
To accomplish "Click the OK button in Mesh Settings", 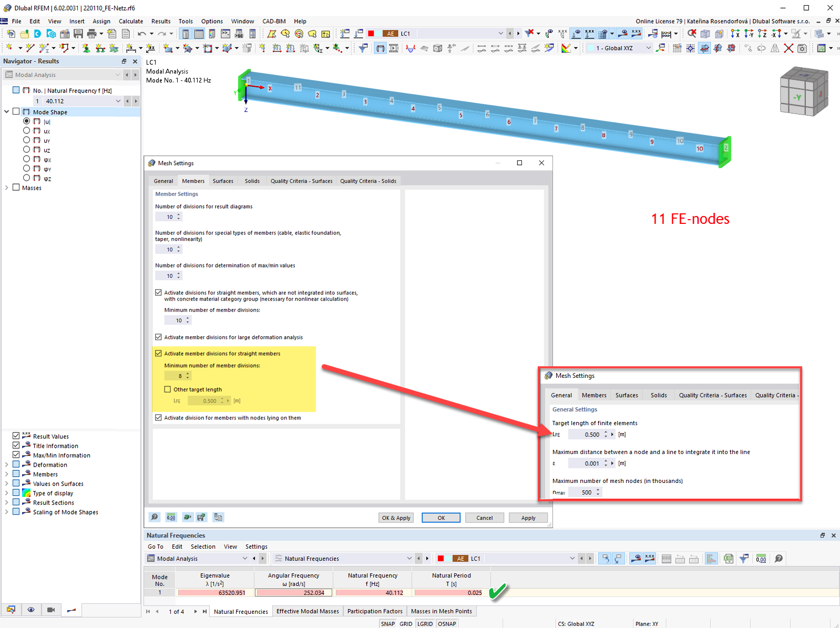I will pos(441,518).
